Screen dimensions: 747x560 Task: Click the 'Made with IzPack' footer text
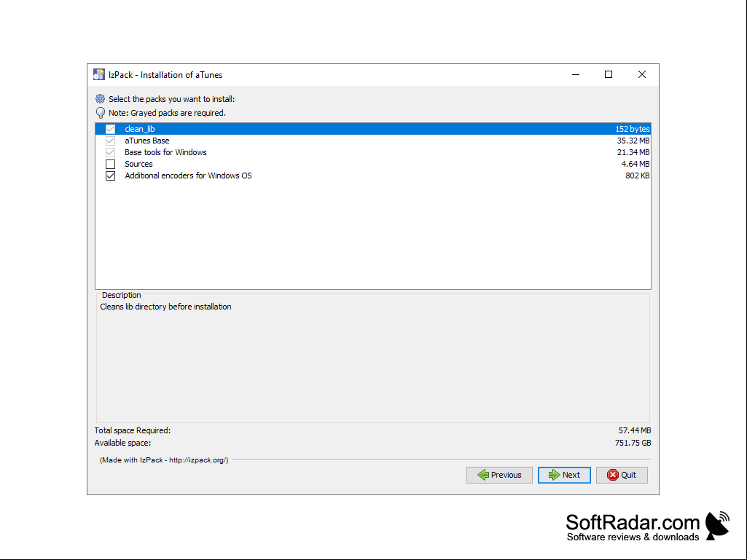(x=164, y=460)
